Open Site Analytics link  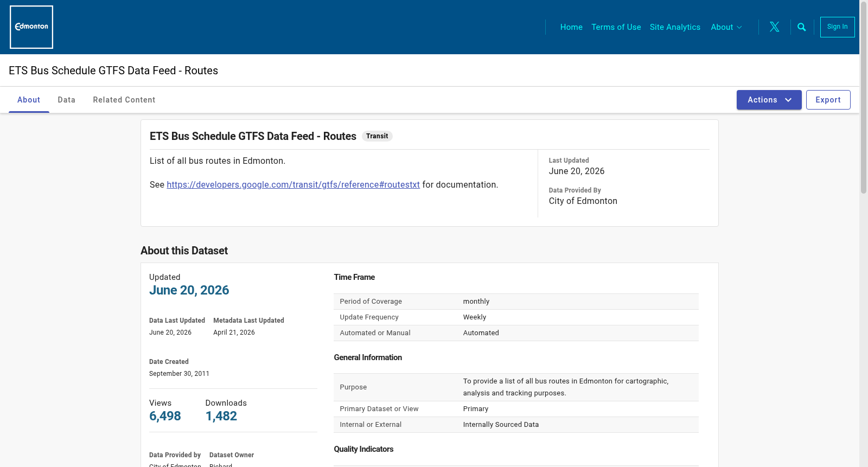tap(675, 27)
